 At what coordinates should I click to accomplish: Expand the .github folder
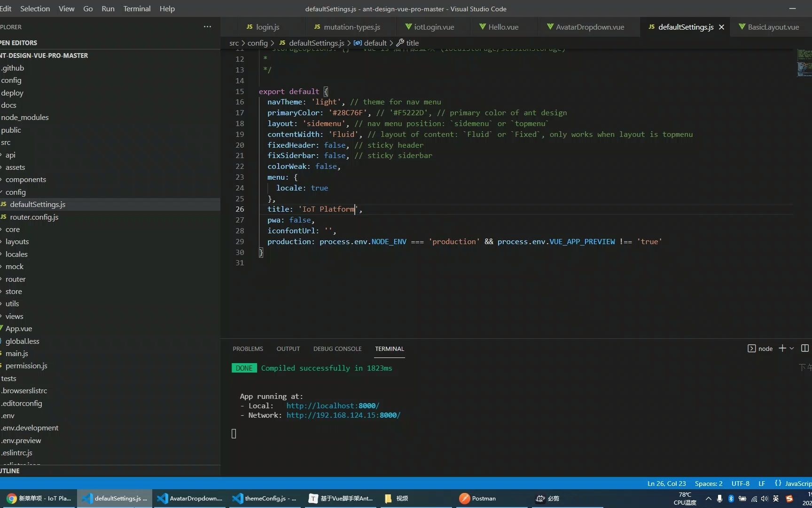tap(110, 68)
